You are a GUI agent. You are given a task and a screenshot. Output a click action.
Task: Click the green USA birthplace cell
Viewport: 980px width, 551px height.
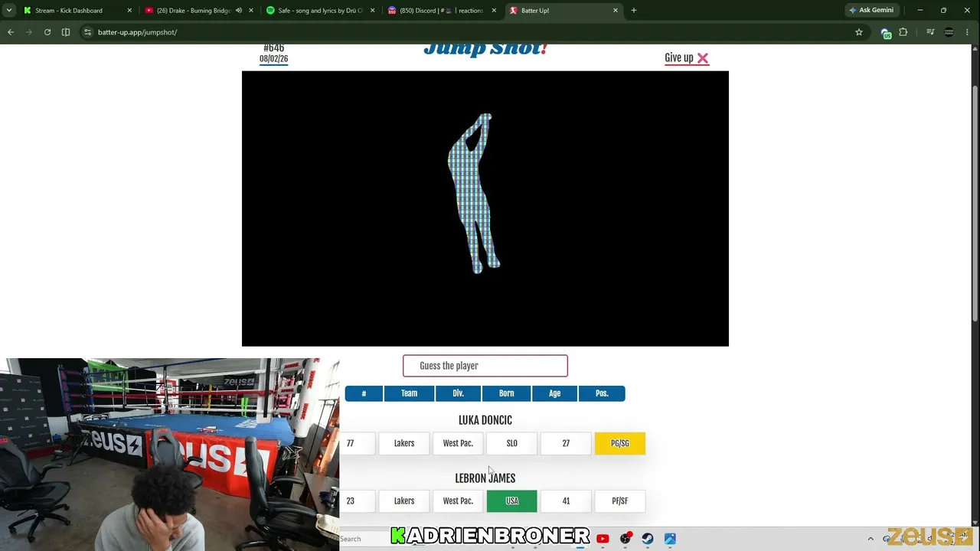[x=511, y=501]
